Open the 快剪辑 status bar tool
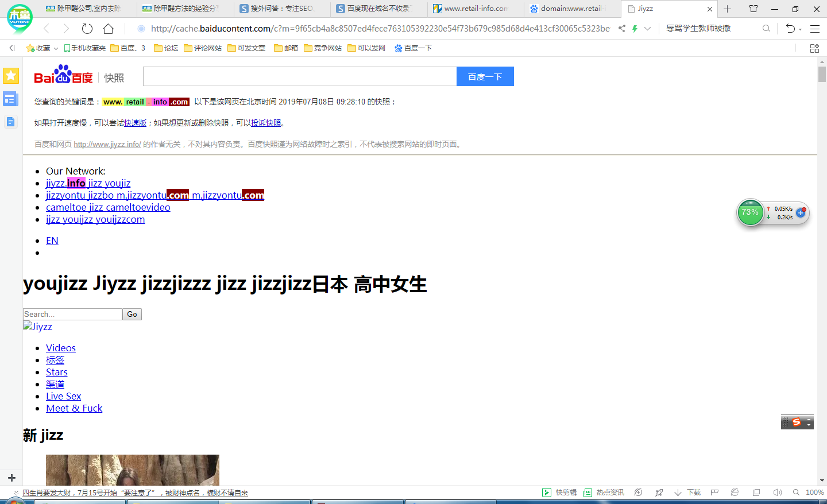Image resolution: width=827 pixels, height=504 pixels. tap(560, 493)
